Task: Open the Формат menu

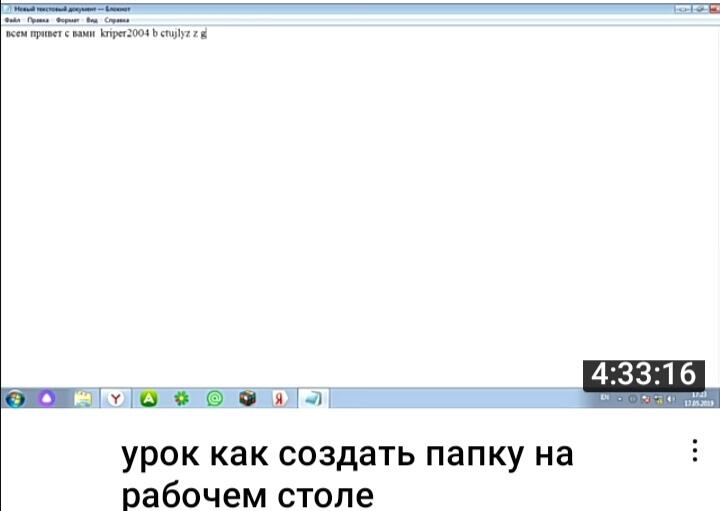Action: (68, 20)
